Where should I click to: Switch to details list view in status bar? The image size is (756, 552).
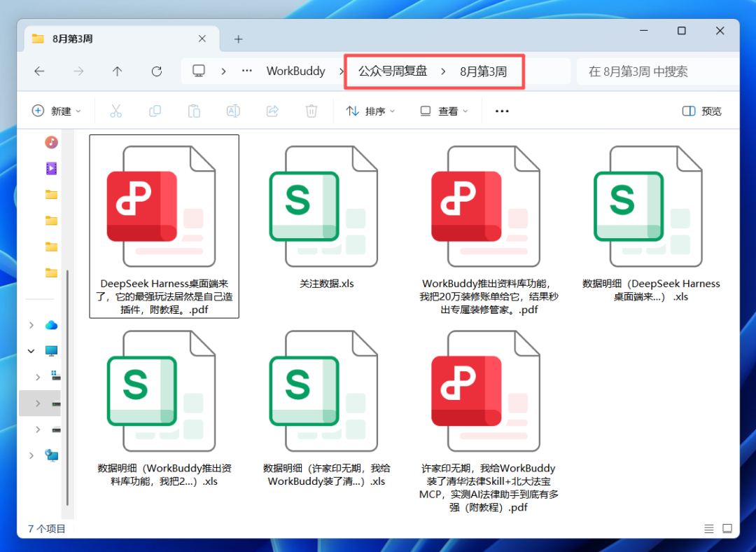708,529
